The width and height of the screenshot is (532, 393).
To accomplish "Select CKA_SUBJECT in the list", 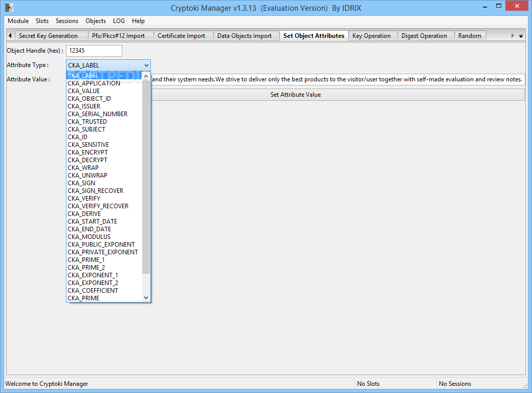I will point(104,129).
